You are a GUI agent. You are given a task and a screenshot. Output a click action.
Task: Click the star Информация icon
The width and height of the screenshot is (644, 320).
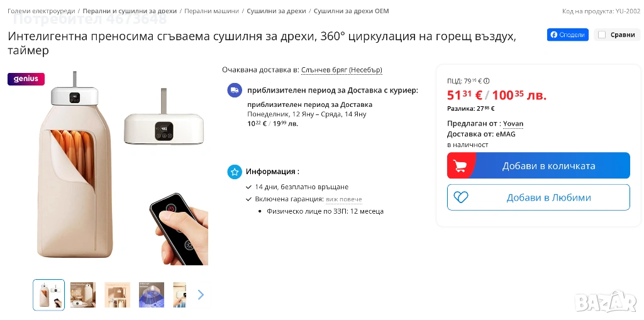[235, 172]
